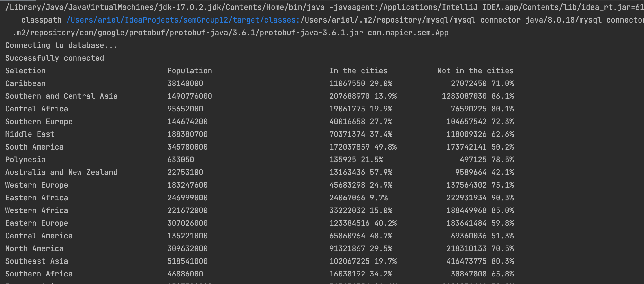Screen dimensions: 644x284
Task: Click not-in-cities value '416473775 80.3%'
Action: 480,261
